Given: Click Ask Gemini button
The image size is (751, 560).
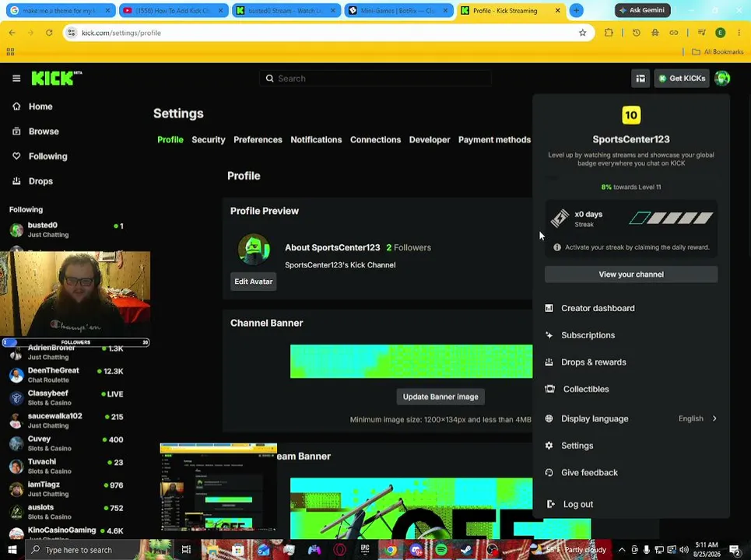Looking at the screenshot, I should (642, 10).
